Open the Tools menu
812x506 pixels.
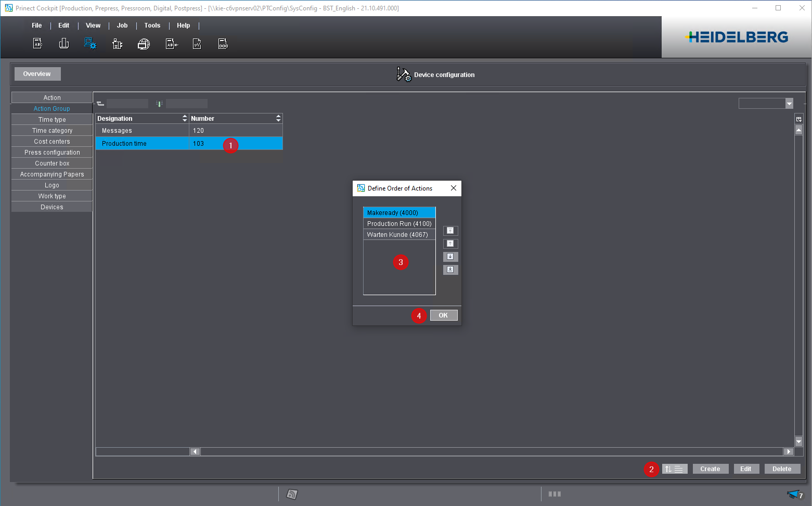click(x=152, y=25)
